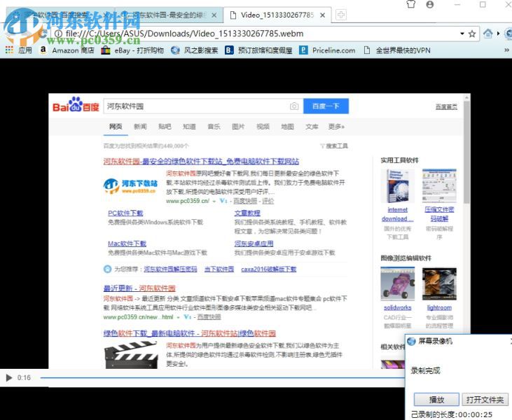Expand the bookmarks bar overflow chevron
The height and width of the screenshot is (420, 512).
(x=506, y=50)
